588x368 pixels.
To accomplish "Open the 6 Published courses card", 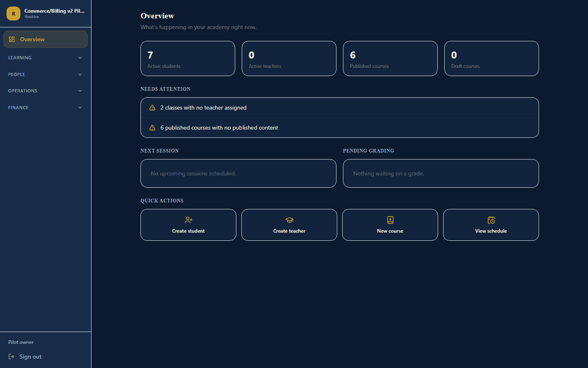I will (390, 58).
